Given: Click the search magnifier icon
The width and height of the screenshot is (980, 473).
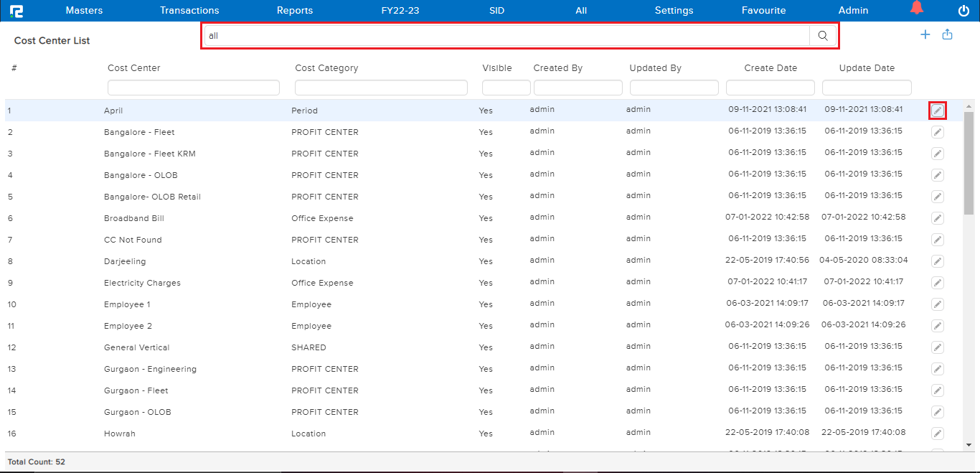Looking at the screenshot, I should 823,36.
